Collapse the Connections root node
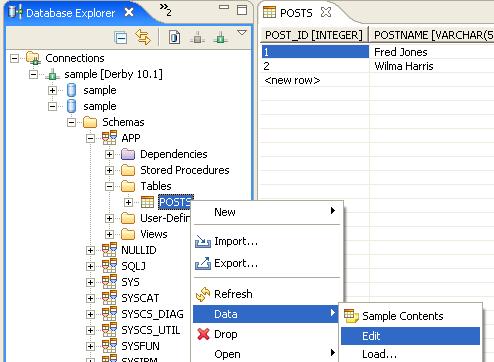Viewport: 494px width, 362px height. coord(14,58)
